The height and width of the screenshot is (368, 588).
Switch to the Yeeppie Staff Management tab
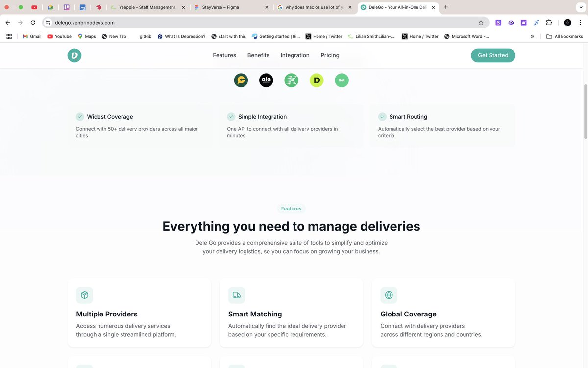[147, 7]
